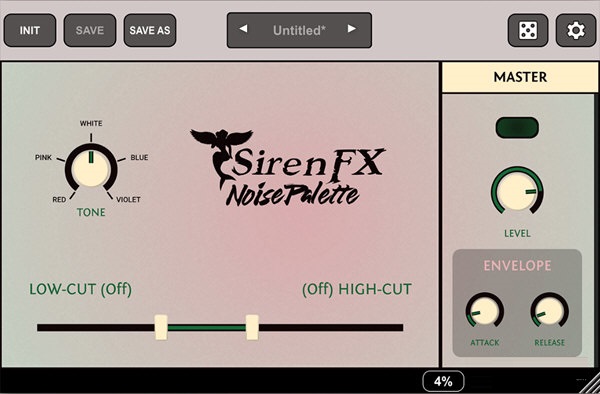Click the SAVE AS button

tap(150, 31)
